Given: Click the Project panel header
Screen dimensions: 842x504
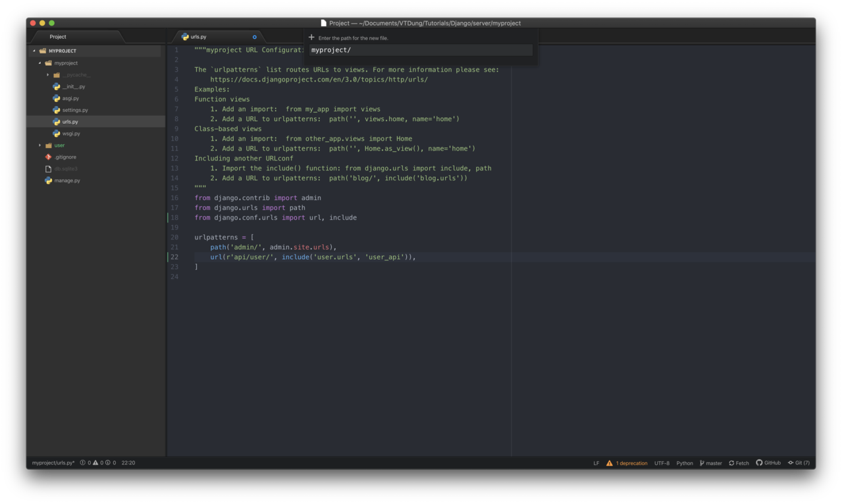Looking at the screenshot, I should coord(57,36).
